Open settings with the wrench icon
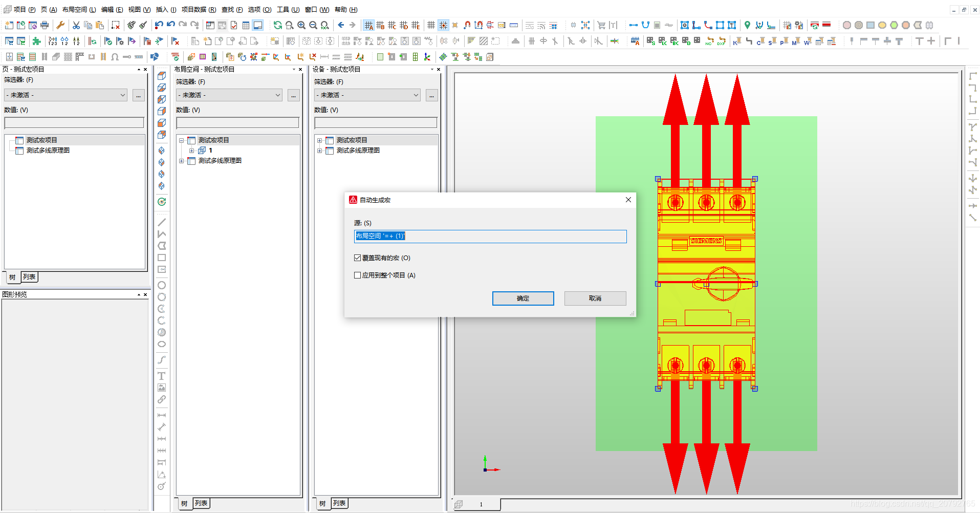This screenshot has height=513, width=980. tap(60, 25)
